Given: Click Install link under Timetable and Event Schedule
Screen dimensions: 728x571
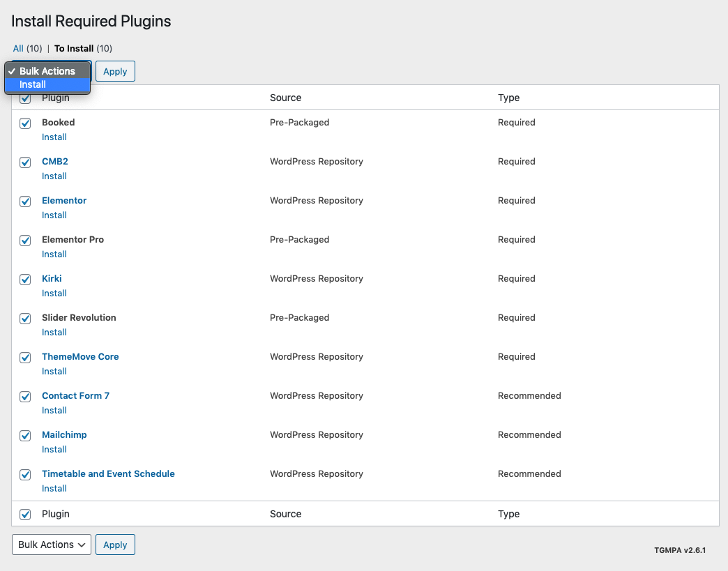Looking at the screenshot, I should pos(54,488).
